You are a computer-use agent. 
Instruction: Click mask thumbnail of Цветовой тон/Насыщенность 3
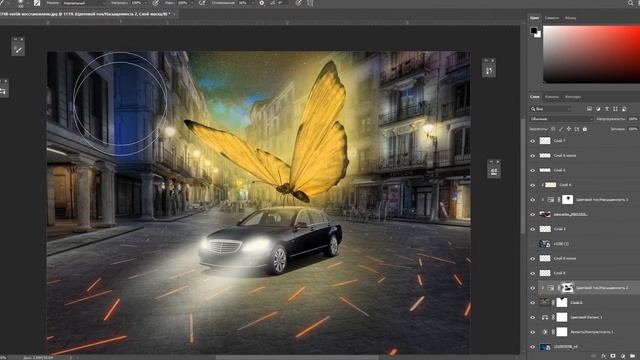coord(567,200)
